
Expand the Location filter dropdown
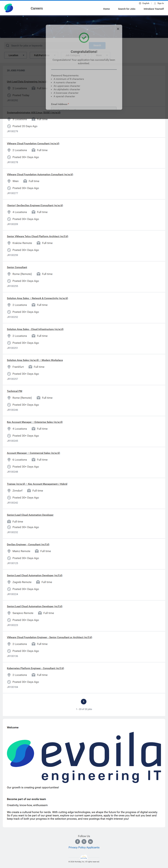[15, 55]
